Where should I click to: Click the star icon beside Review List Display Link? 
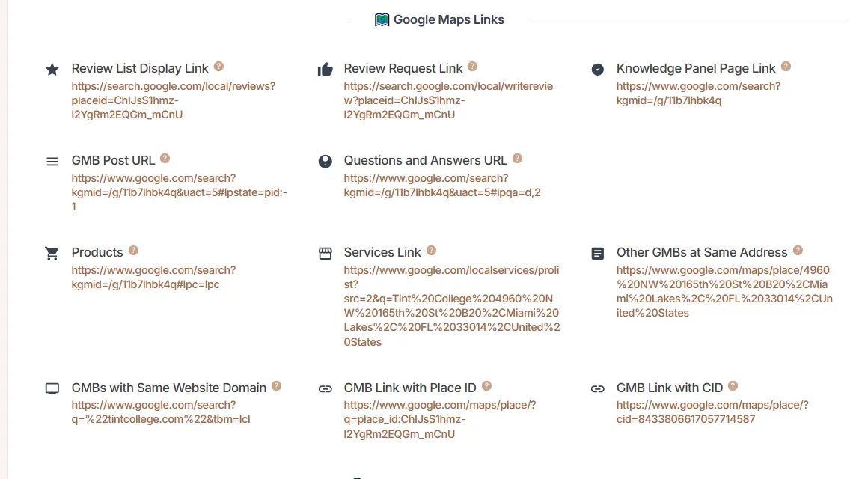pos(52,70)
